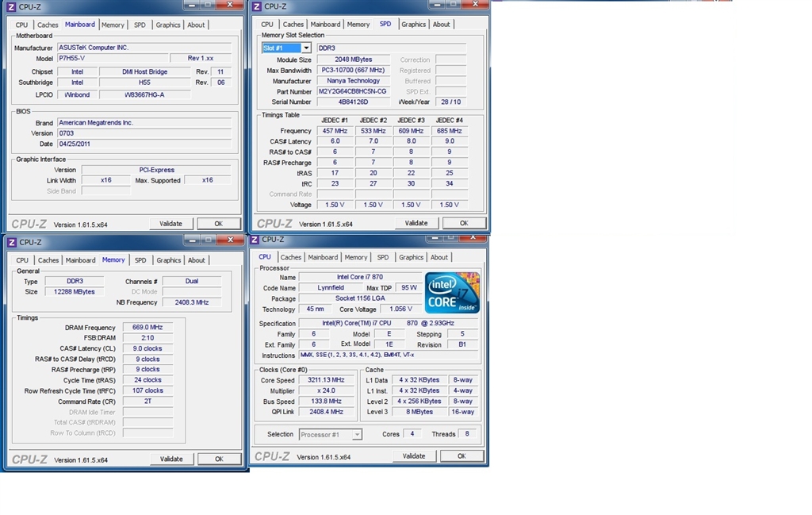Open SPD tab in the Mainboard window
Viewport: 812px width, 515px height.
tap(140, 25)
